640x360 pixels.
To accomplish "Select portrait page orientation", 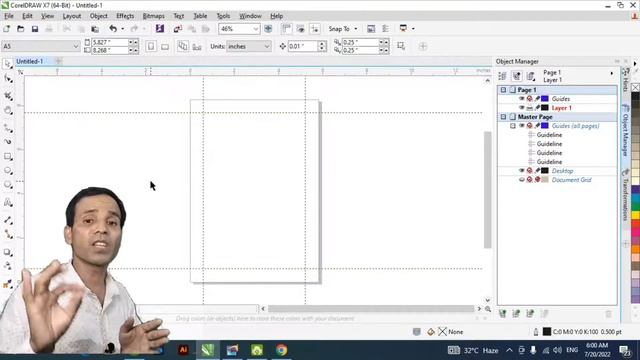I will (x=151, y=46).
